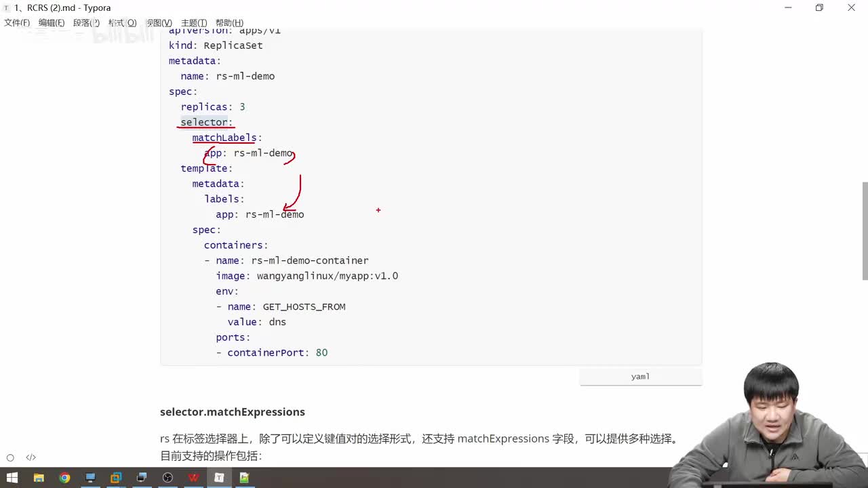The height and width of the screenshot is (488, 868).
Task: Open OBS Studio from the taskbar
Action: pyautogui.click(x=167, y=478)
